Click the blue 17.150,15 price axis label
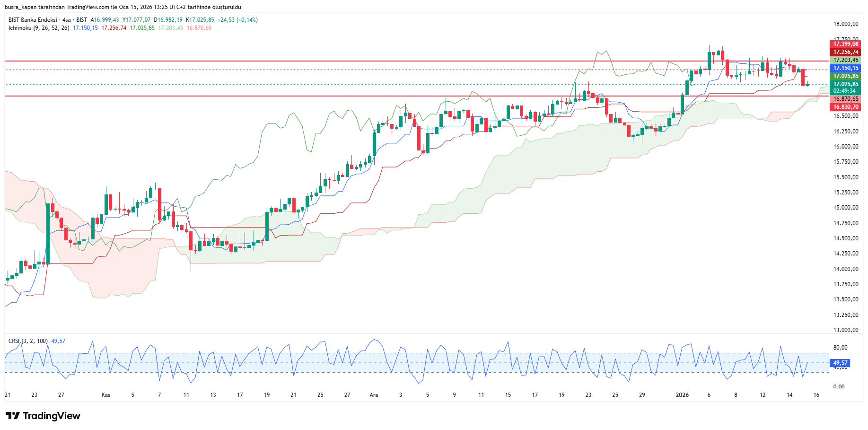Image resolution: width=868 pixels, height=430 pixels. point(845,68)
